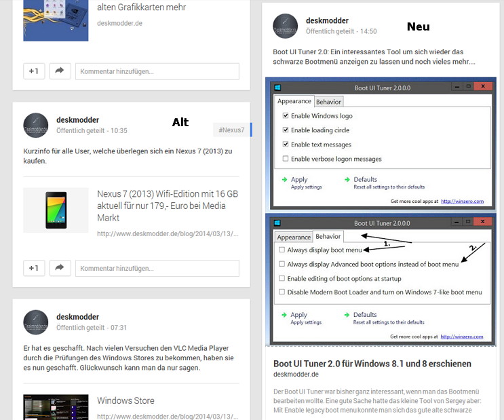This screenshot has width=504, height=420.
Task: Add comment field on the Grafikkarten post
Action: (x=157, y=71)
